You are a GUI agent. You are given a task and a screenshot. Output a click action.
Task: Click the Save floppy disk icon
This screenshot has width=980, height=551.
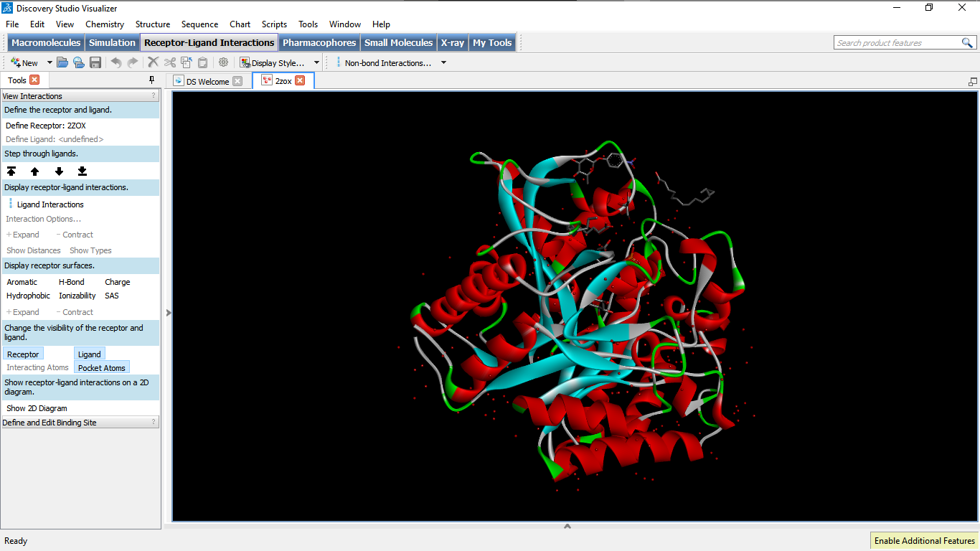coord(95,62)
